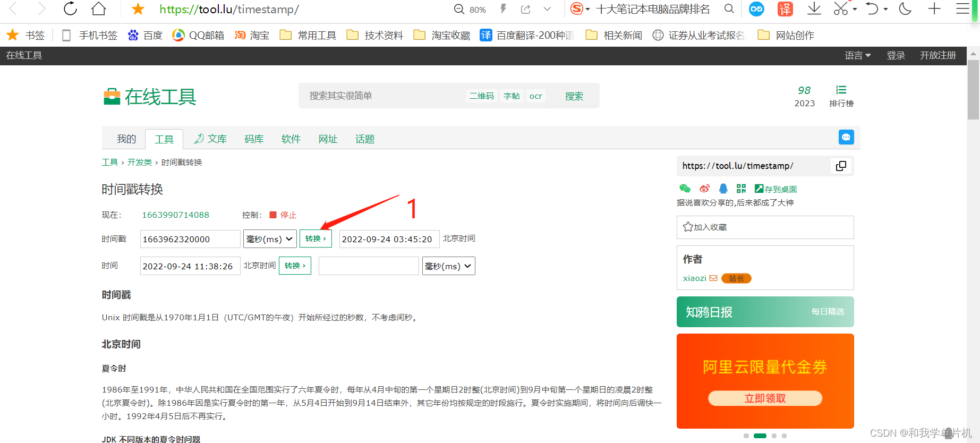The height and width of the screenshot is (443, 980).
Task: Open a new tab with plus icon
Action: (x=934, y=9)
